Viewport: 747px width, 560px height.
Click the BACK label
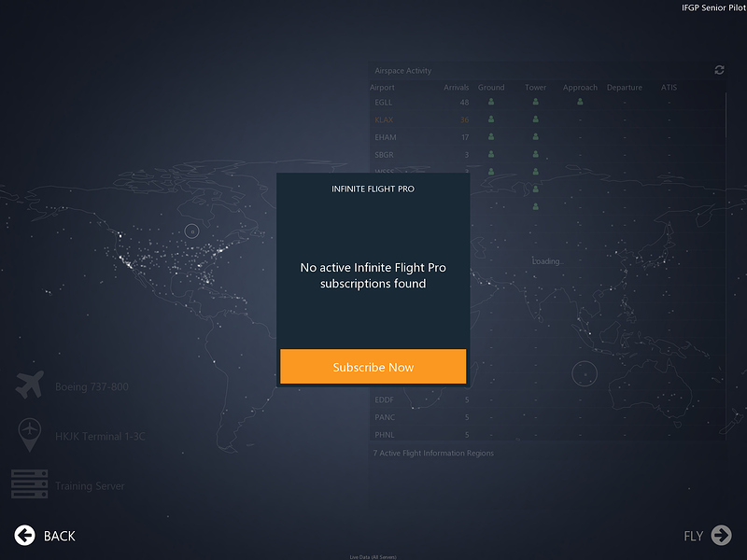(60, 536)
